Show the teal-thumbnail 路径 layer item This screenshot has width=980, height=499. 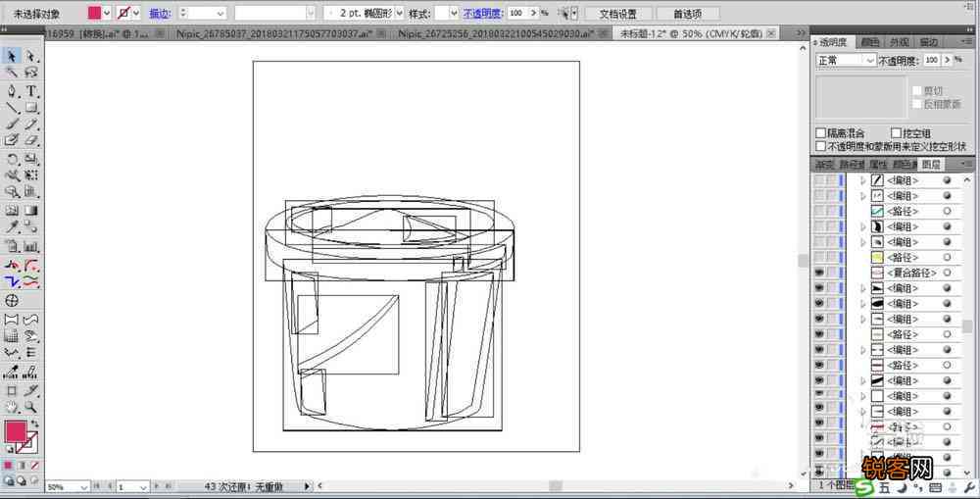(x=818, y=212)
